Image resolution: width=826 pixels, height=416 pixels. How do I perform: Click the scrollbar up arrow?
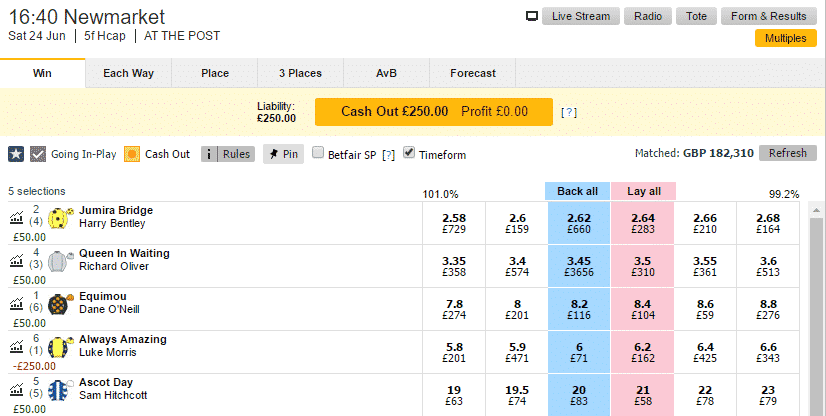coord(816,210)
